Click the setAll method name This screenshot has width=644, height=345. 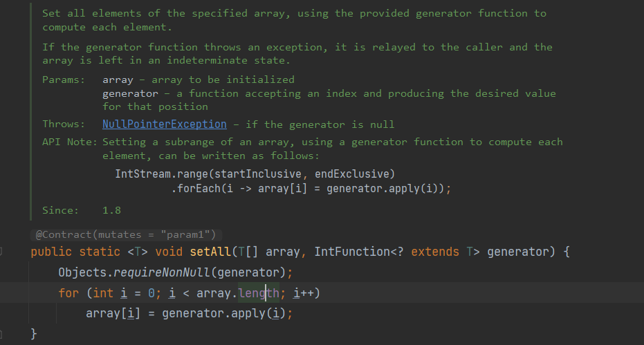coord(211,252)
